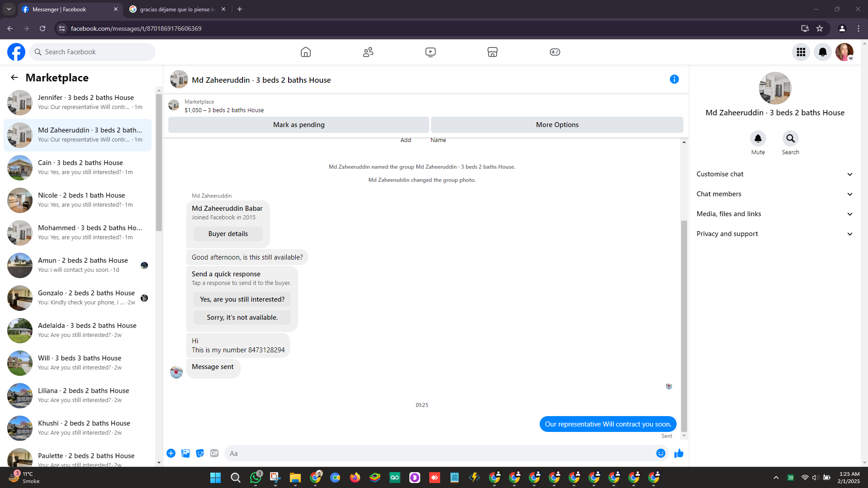Screen dimensions: 868x488
Task: Open File Explorer from the taskbar
Action: [295, 477]
